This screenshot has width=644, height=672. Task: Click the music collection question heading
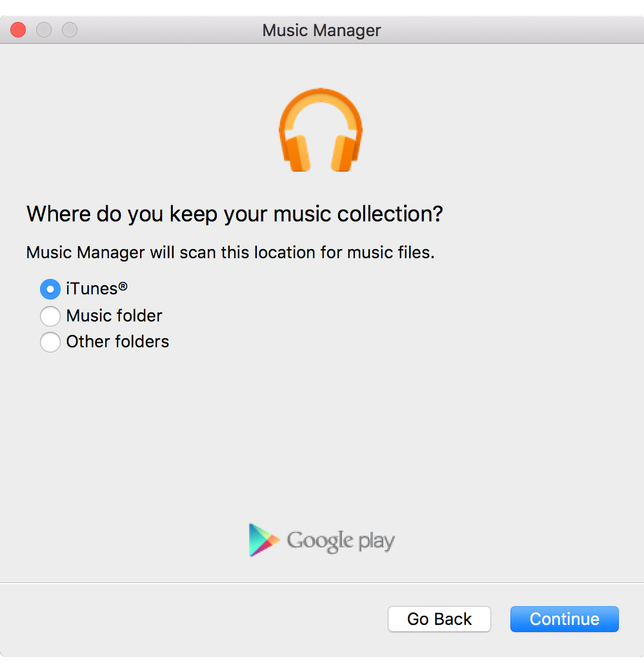pos(235,214)
